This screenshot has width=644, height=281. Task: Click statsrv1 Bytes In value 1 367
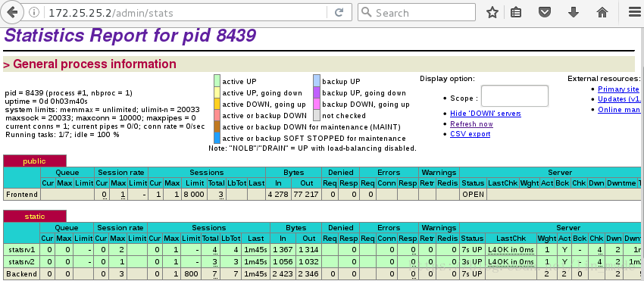[283, 250]
